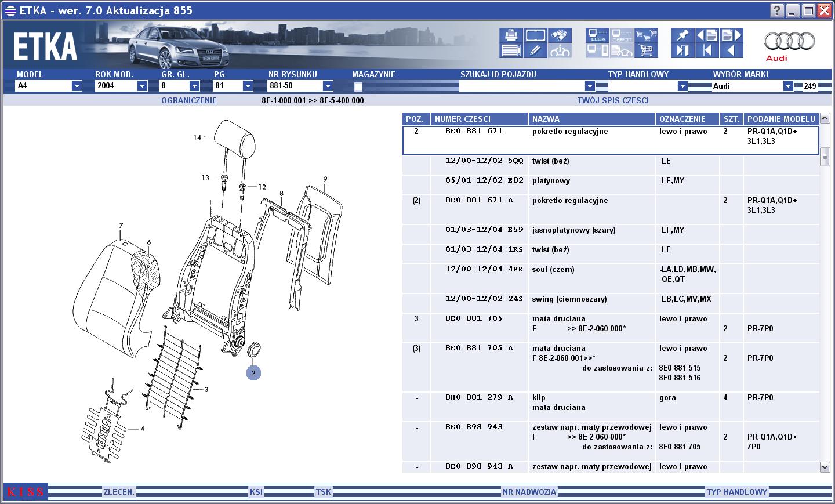This screenshot has width=835, height=504.
Task: Click the document with car icon
Action: (x=622, y=50)
